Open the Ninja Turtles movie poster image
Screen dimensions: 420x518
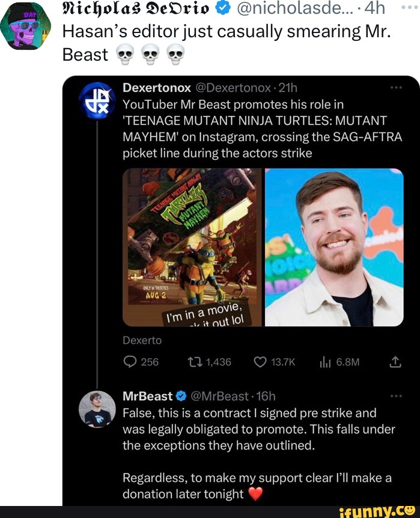192,247
